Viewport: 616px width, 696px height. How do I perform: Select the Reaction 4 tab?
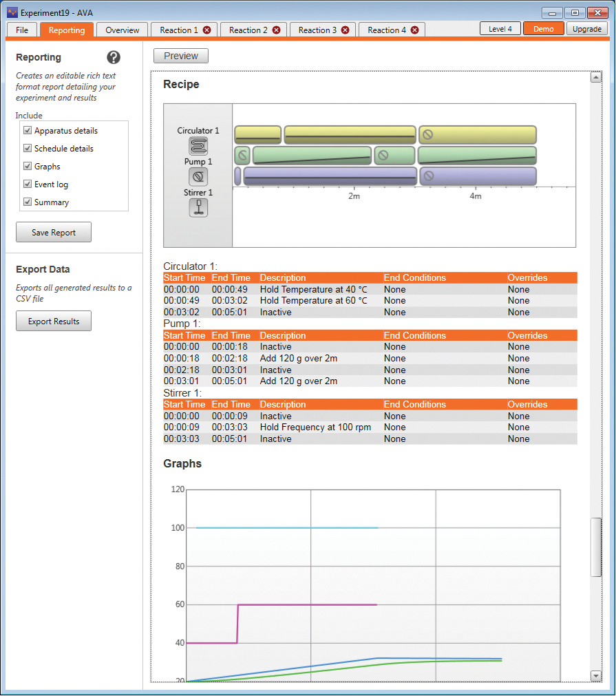pos(382,30)
